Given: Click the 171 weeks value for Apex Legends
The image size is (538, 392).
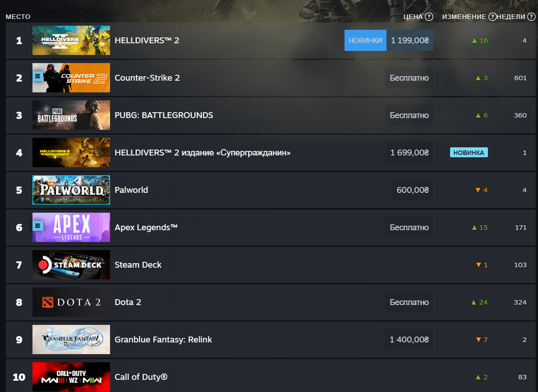Looking at the screenshot, I should (x=520, y=228).
